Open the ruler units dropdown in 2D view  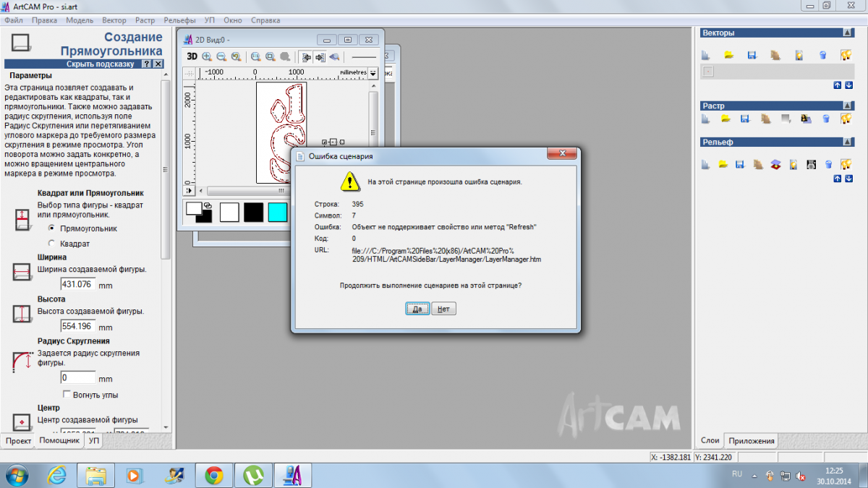(x=373, y=73)
